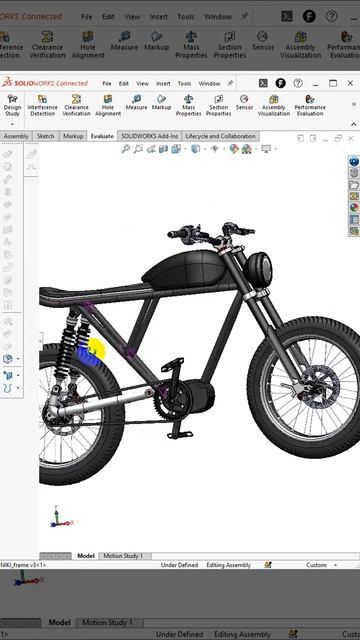Image resolution: width=360 pixels, height=640 pixels.
Task: Click the Curves icon in left toolbar
Action: pos(7,388)
